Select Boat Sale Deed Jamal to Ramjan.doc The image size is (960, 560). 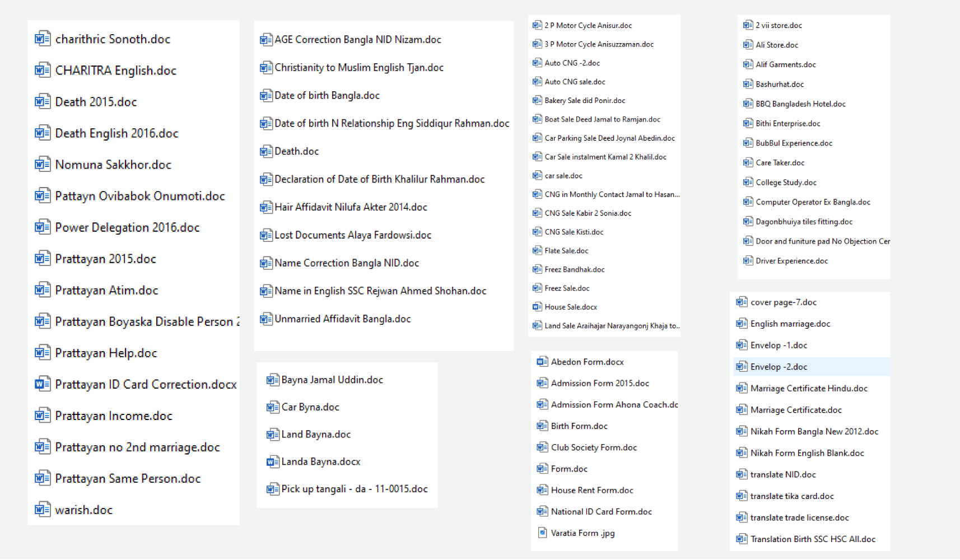(x=602, y=119)
